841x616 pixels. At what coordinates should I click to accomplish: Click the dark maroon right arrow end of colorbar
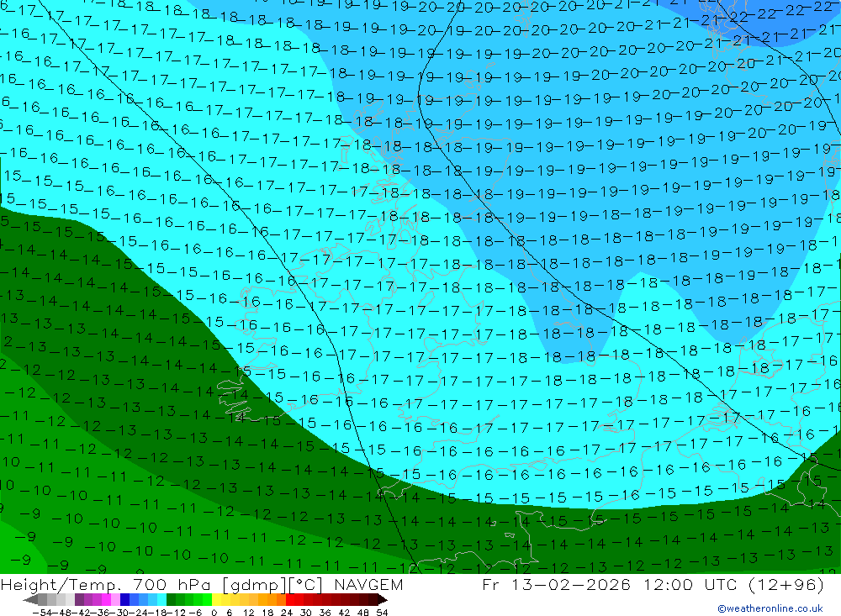click(x=382, y=600)
